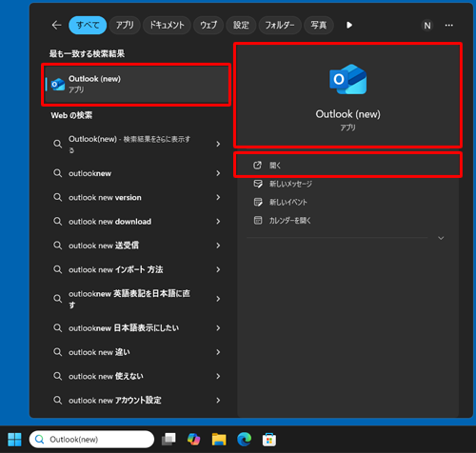The height and width of the screenshot is (453, 476).
Task: Click the 新しいメッセージ compose icon
Action: (x=258, y=184)
